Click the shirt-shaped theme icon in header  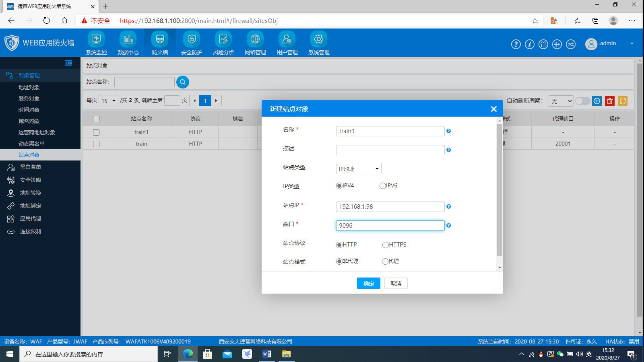543,44
